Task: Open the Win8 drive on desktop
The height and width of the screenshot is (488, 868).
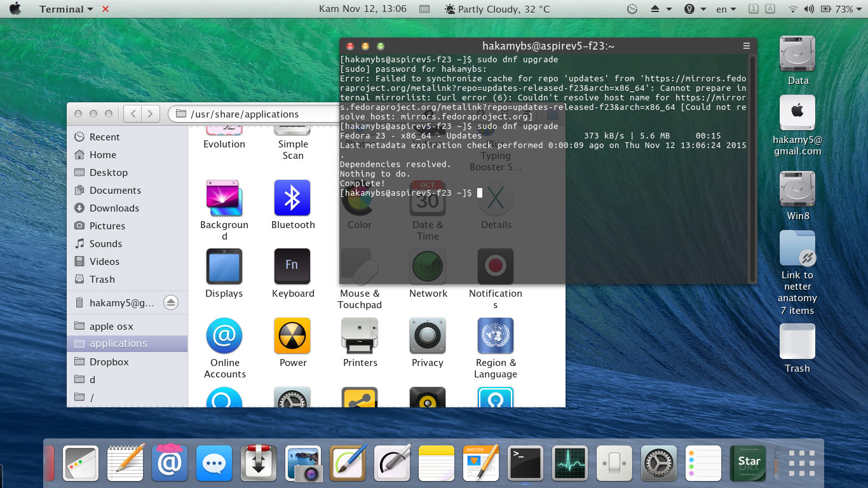Action: [797, 189]
